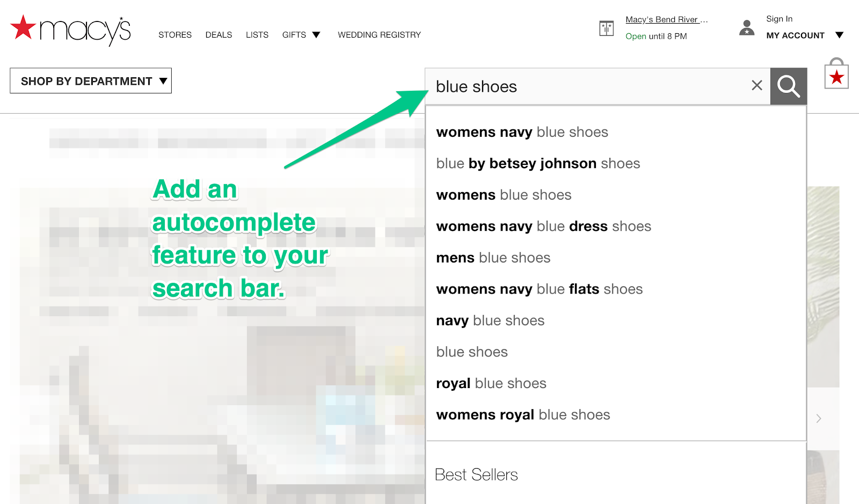Expand the Gifts dropdown arrow
The width and height of the screenshot is (859, 504).
click(316, 35)
